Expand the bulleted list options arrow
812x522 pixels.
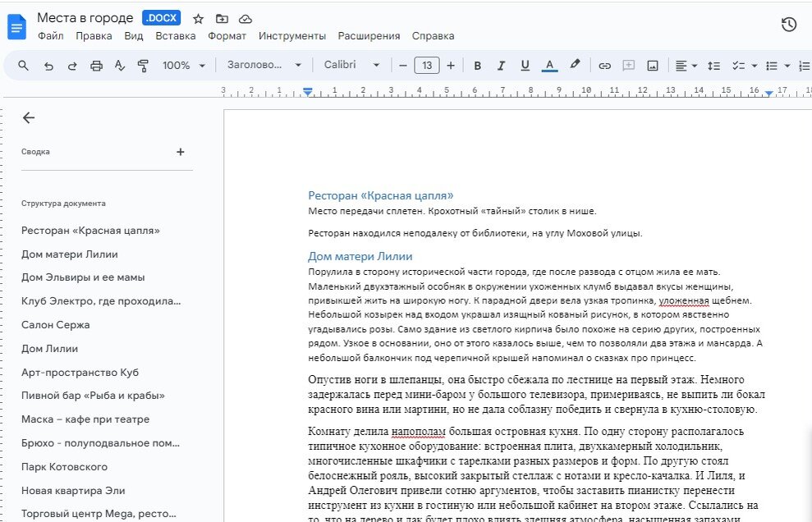click(x=787, y=66)
